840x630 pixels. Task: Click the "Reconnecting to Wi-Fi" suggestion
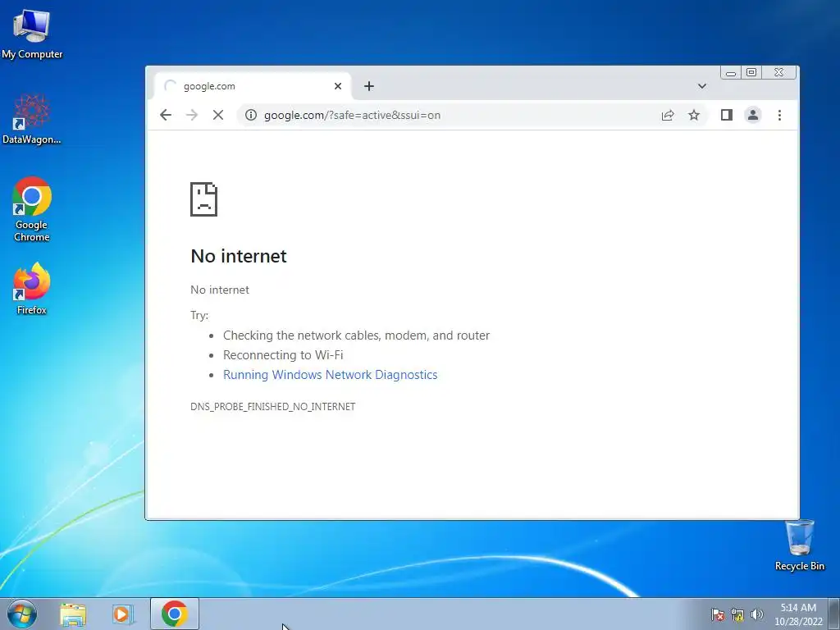(x=283, y=355)
